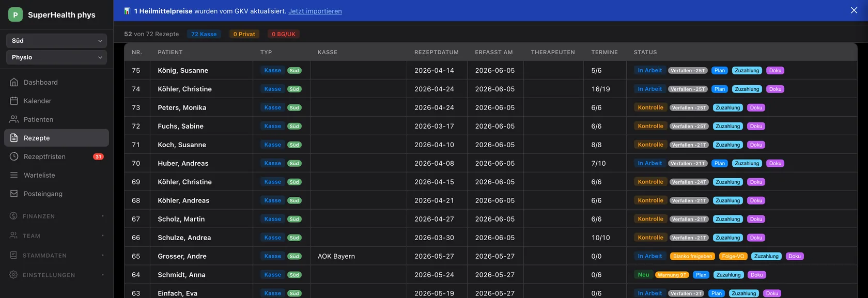Click the Folge-VO tag in row 65

733,256
